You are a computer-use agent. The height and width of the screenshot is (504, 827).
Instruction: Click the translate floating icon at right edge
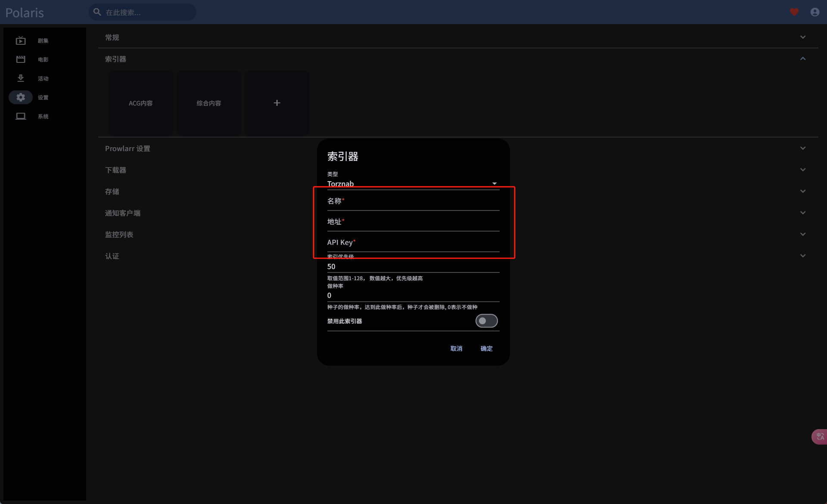pyautogui.click(x=820, y=436)
